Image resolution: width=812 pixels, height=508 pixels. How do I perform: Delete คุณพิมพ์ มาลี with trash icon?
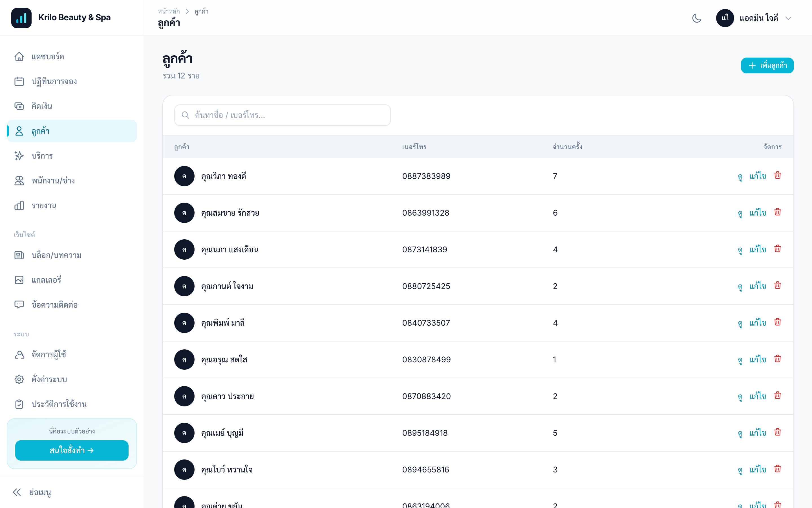point(777,322)
